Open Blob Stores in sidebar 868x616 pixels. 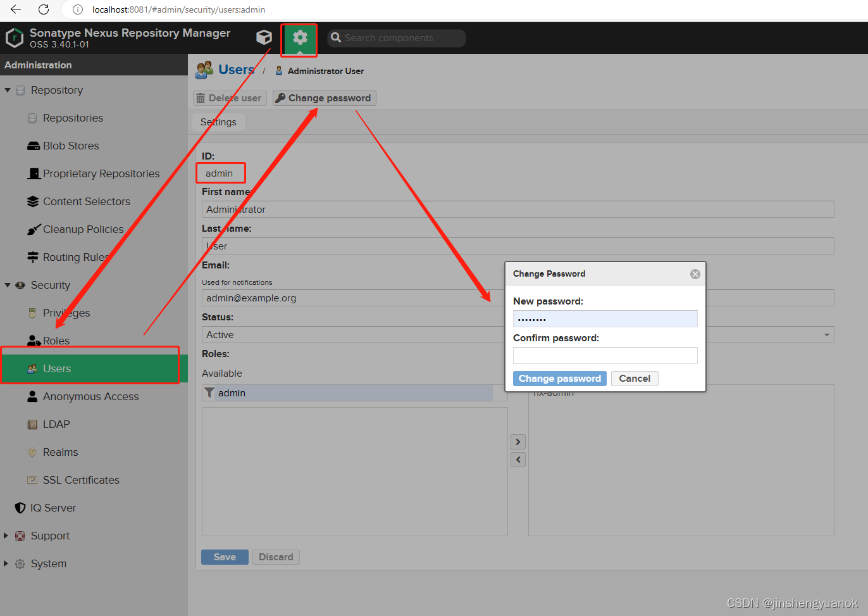click(x=71, y=146)
